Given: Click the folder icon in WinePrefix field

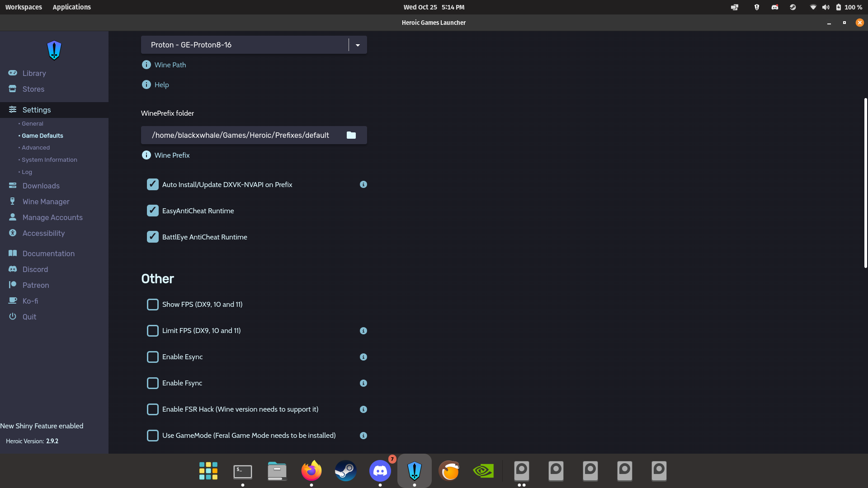Looking at the screenshot, I should (x=351, y=135).
